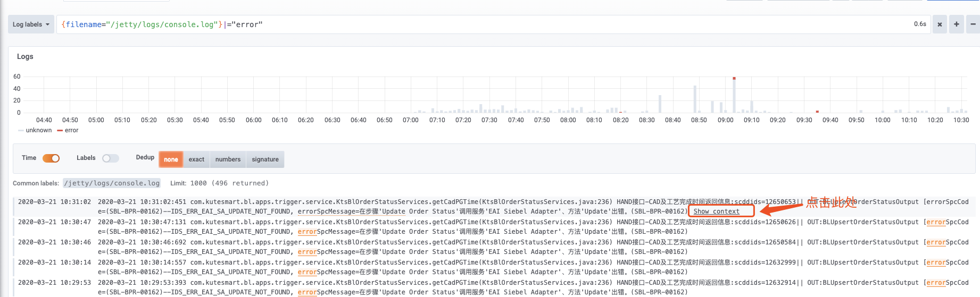Clear the query with the x button

(x=940, y=24)
